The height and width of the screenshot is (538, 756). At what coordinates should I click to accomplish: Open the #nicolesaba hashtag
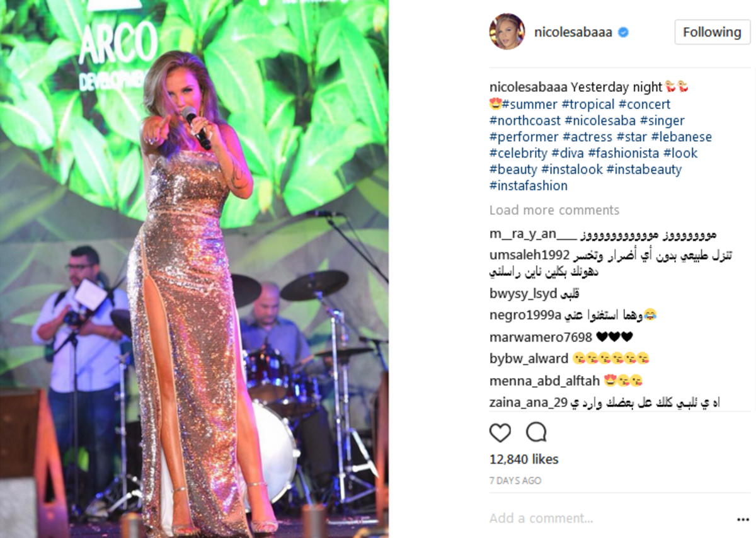tap(602, 121)
